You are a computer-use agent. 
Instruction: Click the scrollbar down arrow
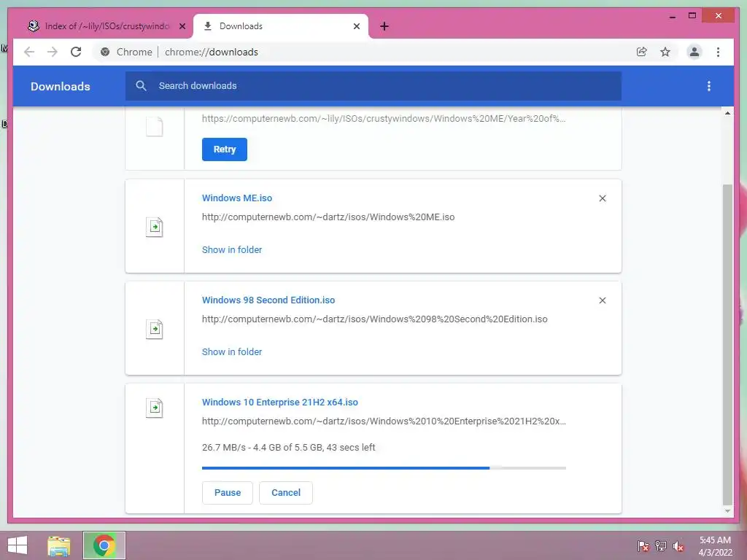tap(727, 511)
